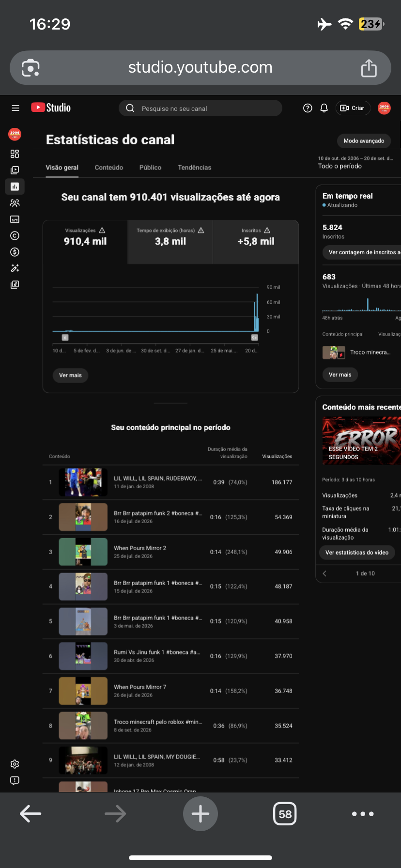Open the sidebar Settings gear

15,764
